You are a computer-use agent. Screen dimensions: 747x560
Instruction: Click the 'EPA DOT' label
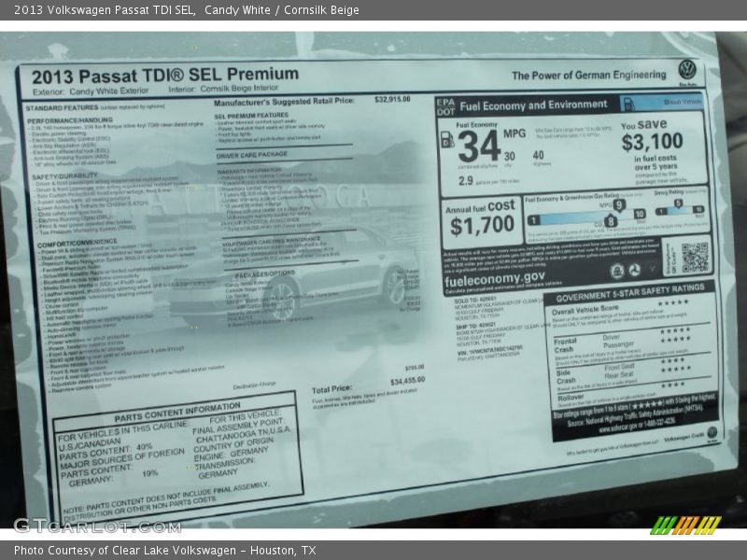tap(446, 106)
